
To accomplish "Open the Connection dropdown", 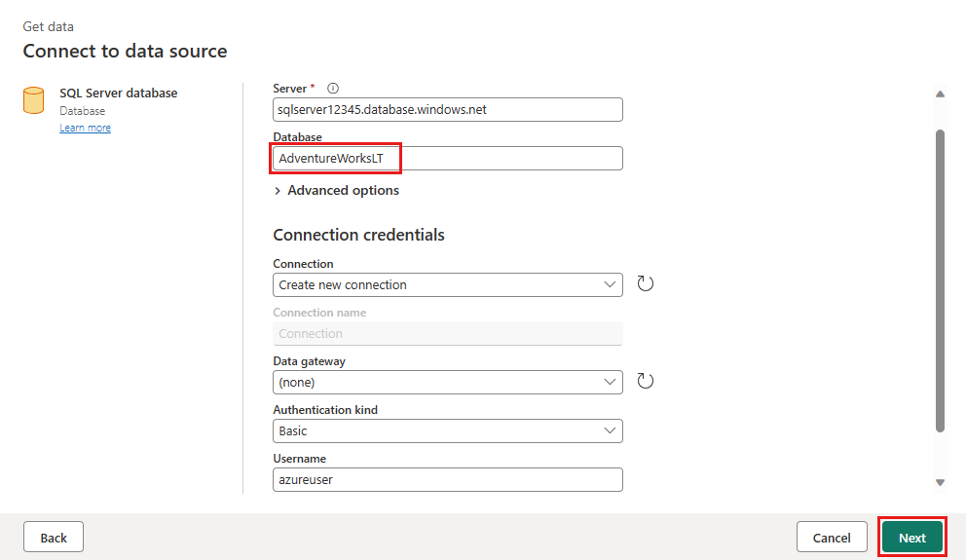I will [x=447, y=284].
